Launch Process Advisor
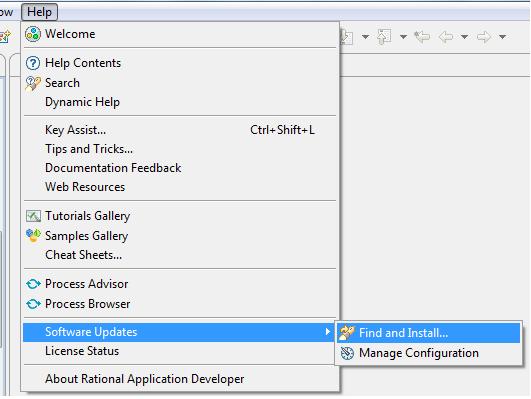531x399 pixels. pyautogui.click(x=87, y=284)
